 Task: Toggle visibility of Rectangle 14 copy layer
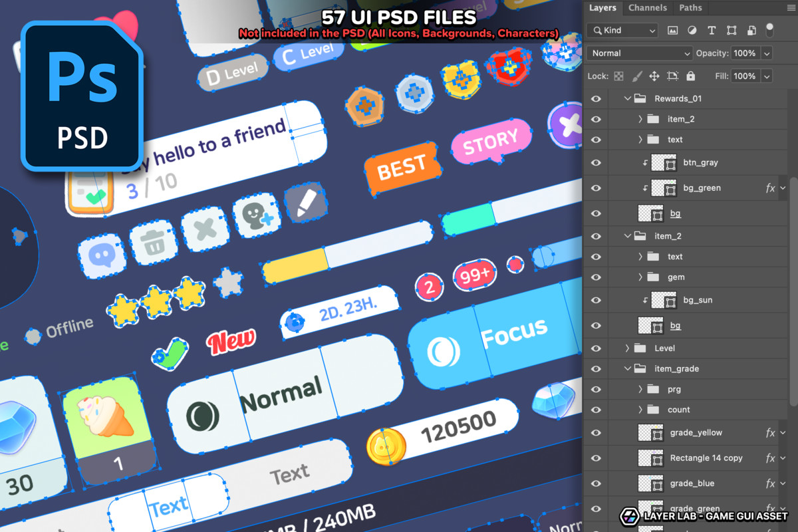596,458
